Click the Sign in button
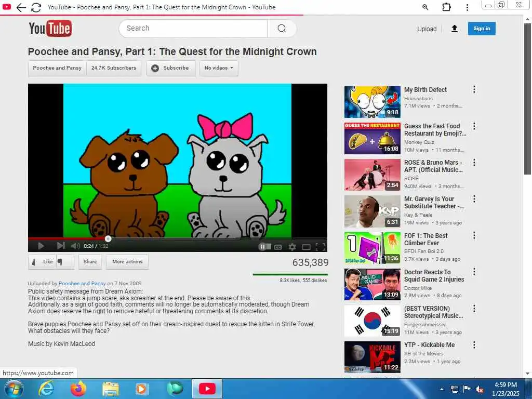Viewport: 532px width, 399px height. pyautogui.click(x=482, y=29)
